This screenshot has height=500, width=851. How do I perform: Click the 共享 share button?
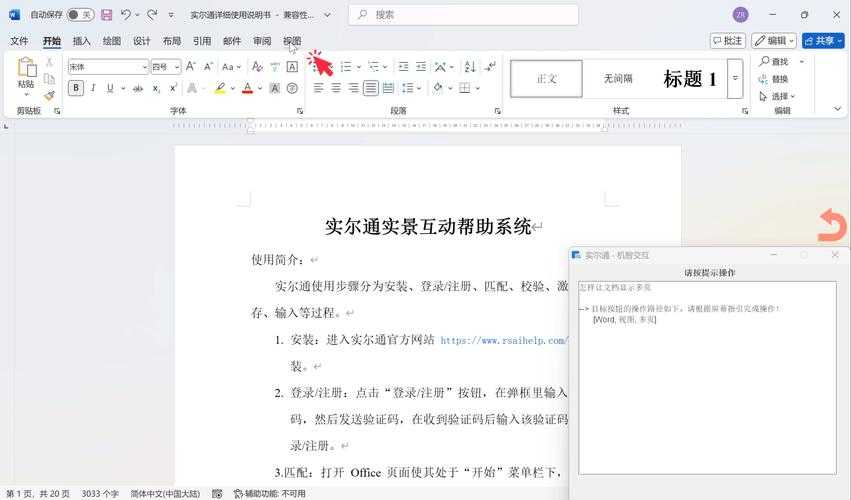click(823, 41)
